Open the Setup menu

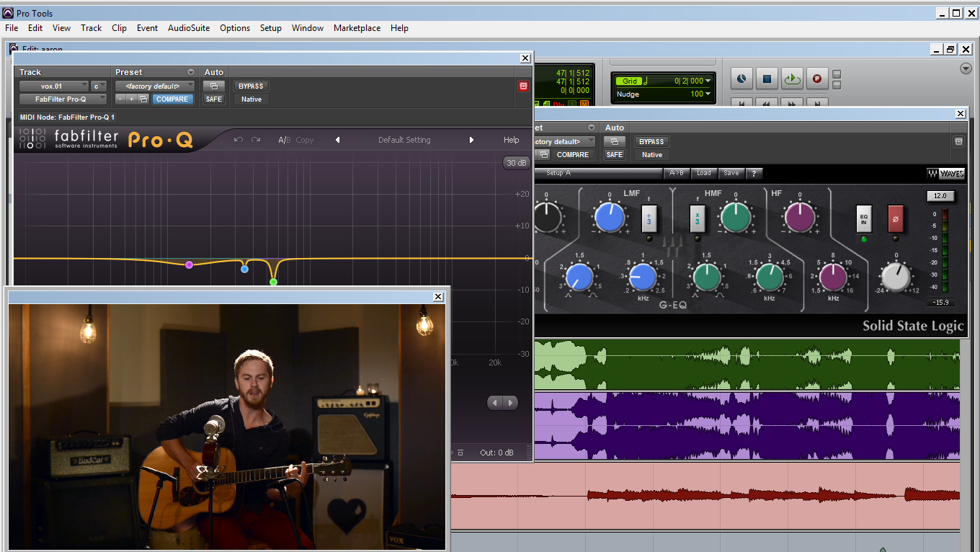271,28
